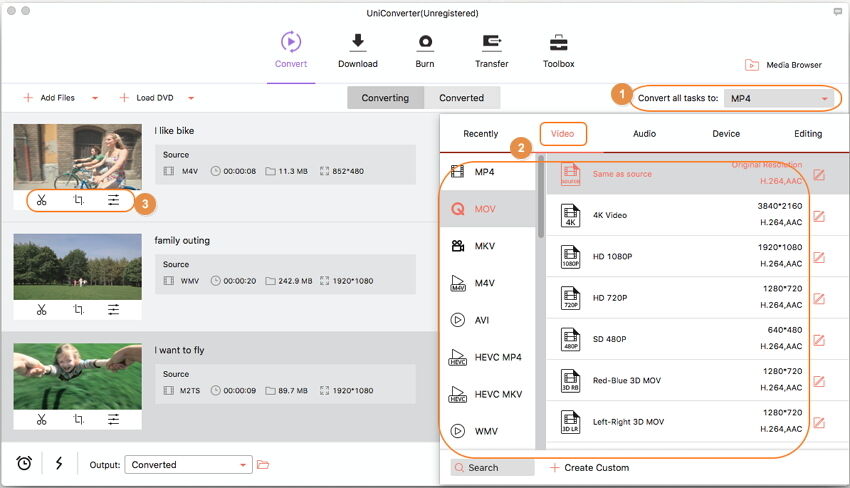Choose MP4 in the format list
Viewport: 850px width, 488px height.
[x=488, y=172]
